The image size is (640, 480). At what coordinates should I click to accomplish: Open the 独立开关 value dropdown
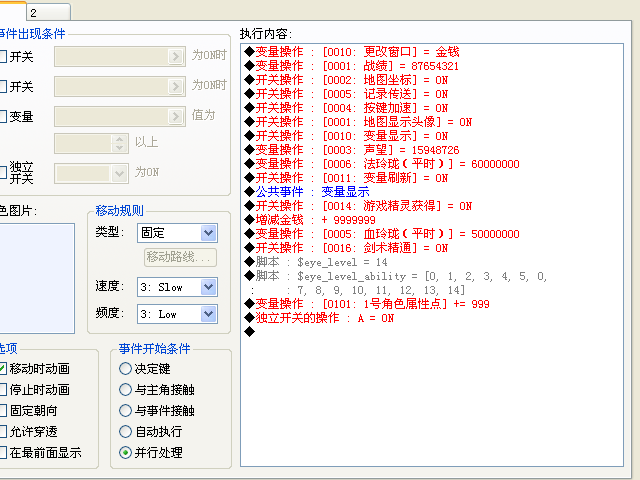(x=91, y=173)
